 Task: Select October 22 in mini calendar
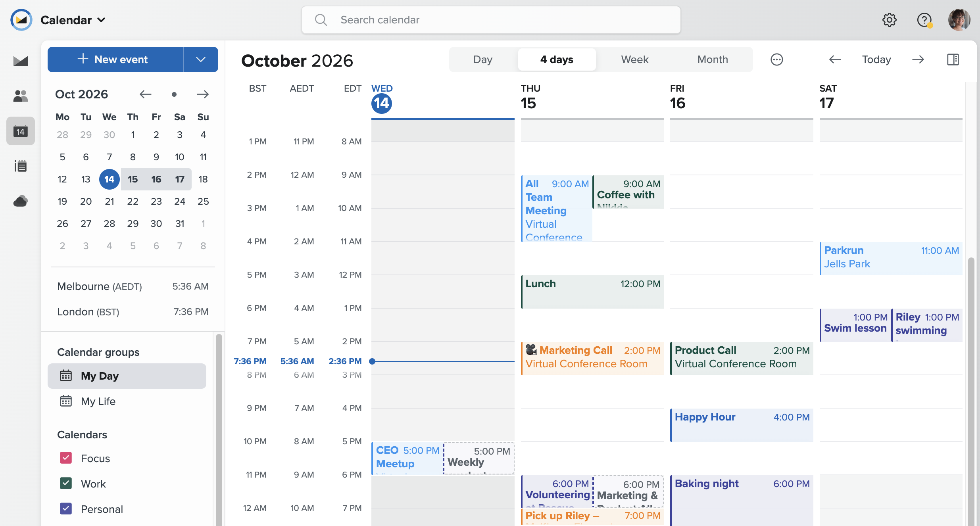pyautogui.click(x=133, y=202)
